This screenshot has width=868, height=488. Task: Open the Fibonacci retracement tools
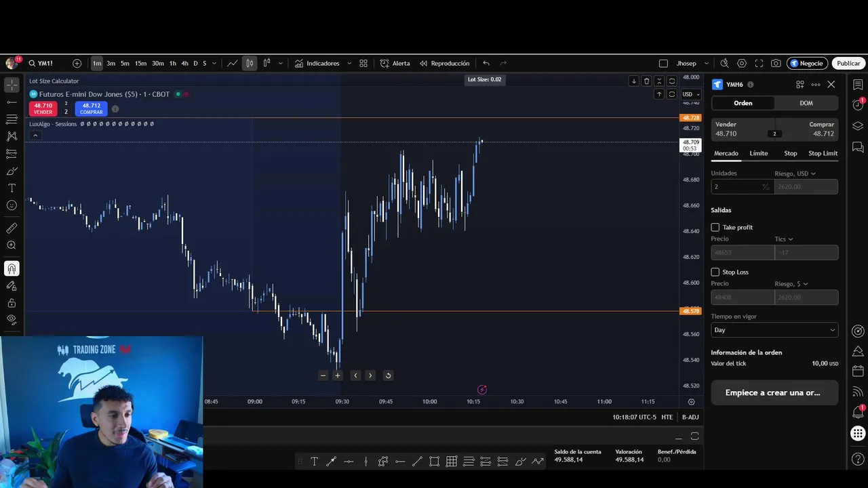[12, 119]
